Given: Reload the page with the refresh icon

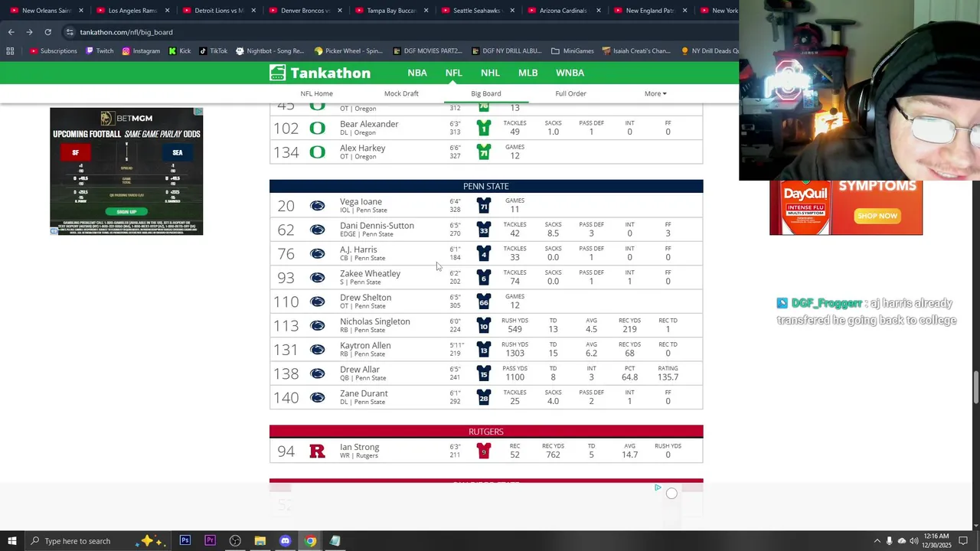Looking at the screenshot, I should 47,32.
